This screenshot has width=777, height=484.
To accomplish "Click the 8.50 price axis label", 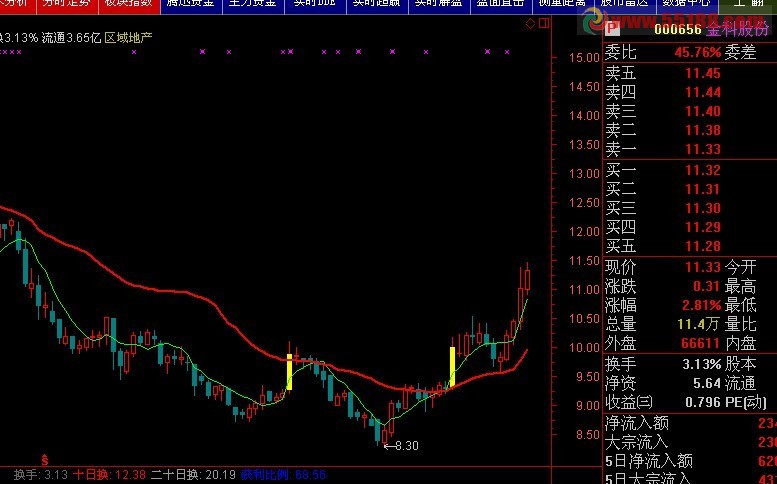I will tap(588, 435).
